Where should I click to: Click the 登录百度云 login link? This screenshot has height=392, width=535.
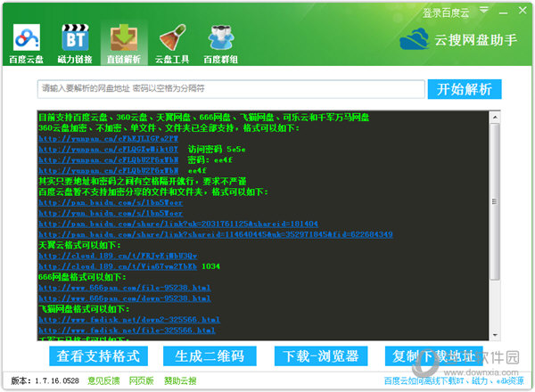(446, 13)
